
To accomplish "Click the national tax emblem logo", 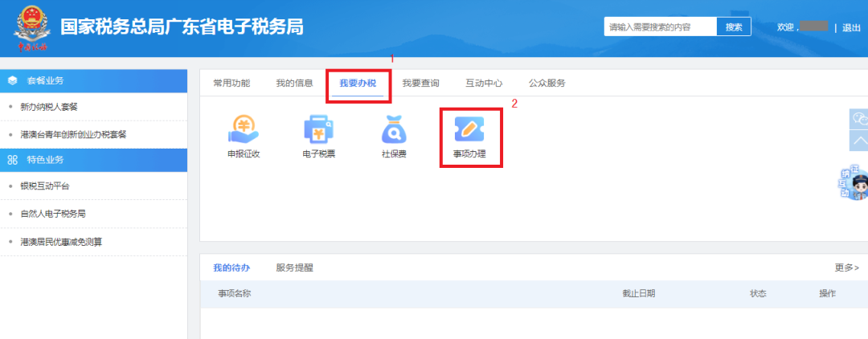I will tap(31, 28).
